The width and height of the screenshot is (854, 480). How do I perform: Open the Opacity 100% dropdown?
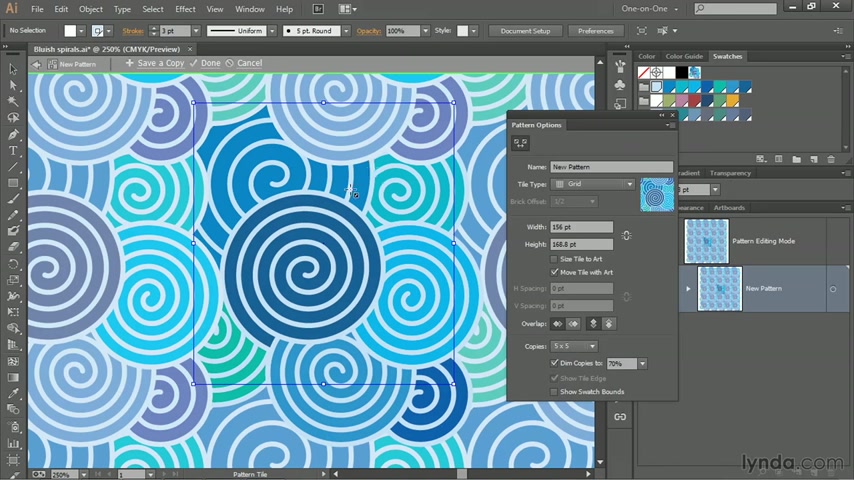tap(425, 31)
